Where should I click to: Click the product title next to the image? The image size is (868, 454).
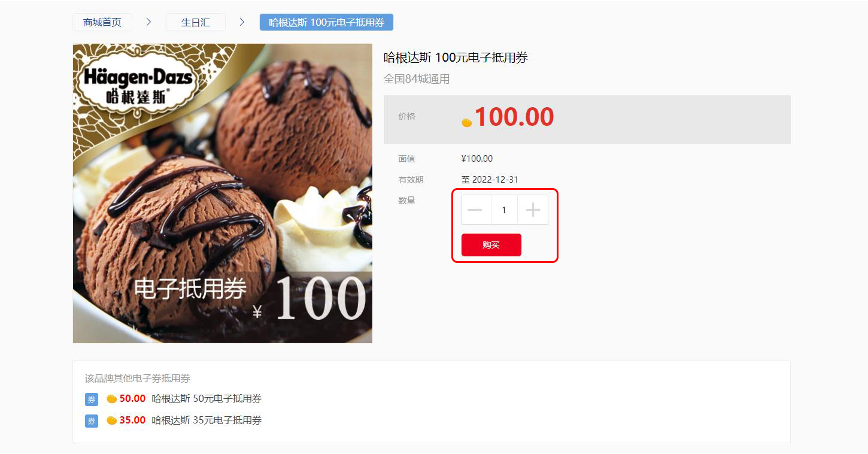pyautogui.click(x=456, y=57)
